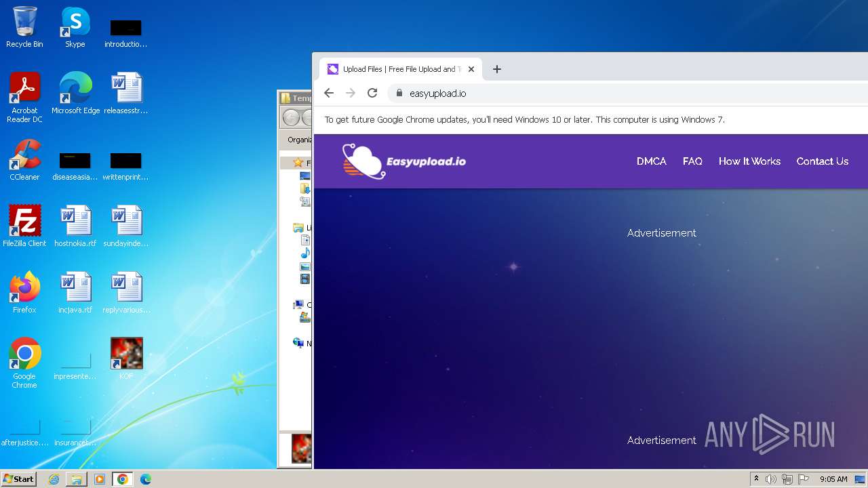
Task: Select Libraries in Explorer sidebar
Action: 298,228
